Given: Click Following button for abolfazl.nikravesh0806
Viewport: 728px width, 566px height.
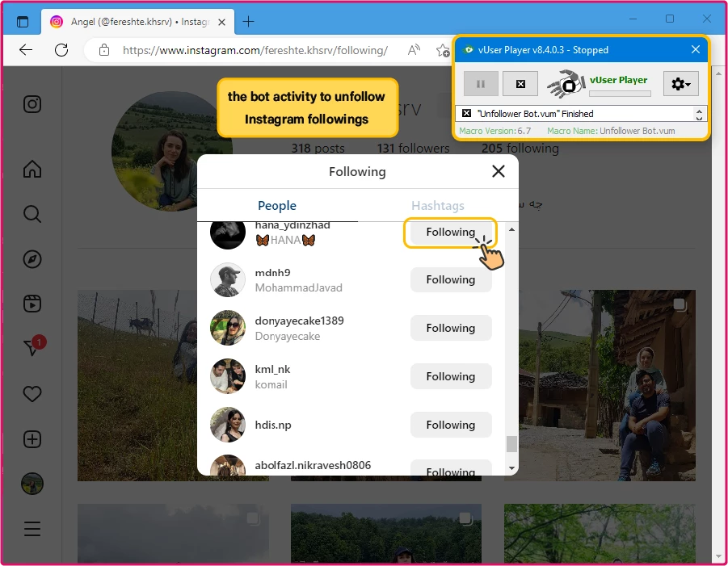Looking at the screenshot, I should pyautogui.click(x=450, y=468).
